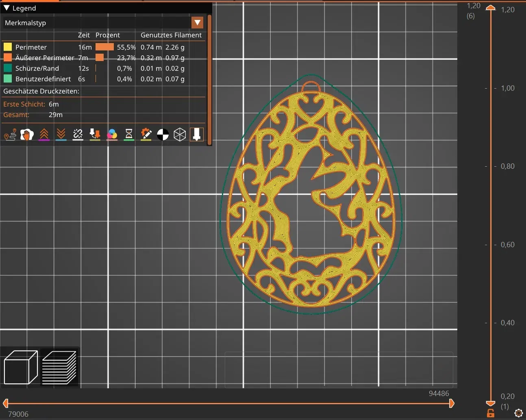526x420 pixels.
Task: Open layer slider settings gear
Action: [518, 413]
